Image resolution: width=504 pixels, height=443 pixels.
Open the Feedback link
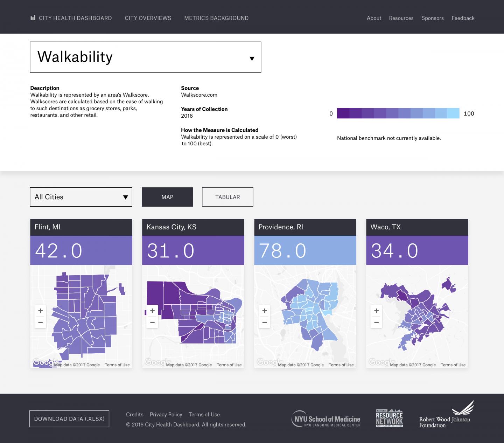[x=463, y=18]
